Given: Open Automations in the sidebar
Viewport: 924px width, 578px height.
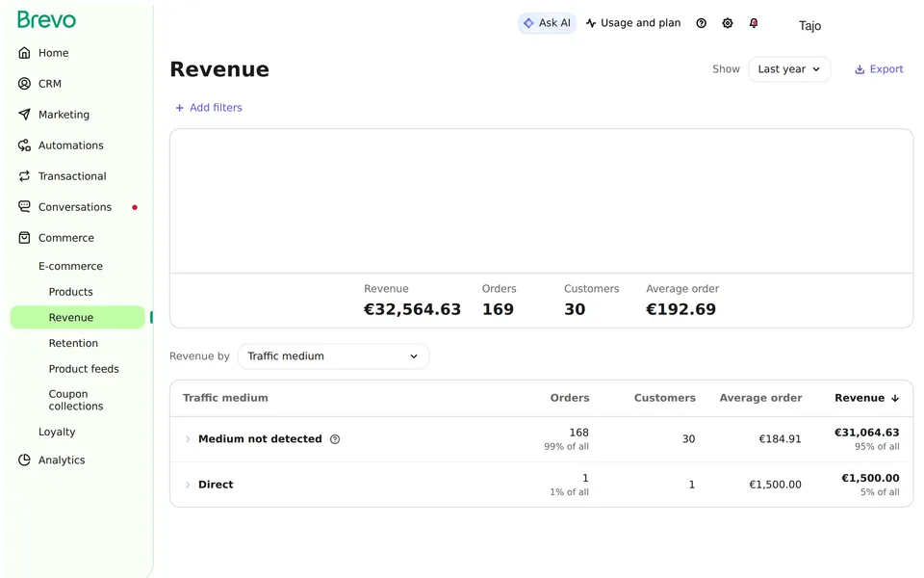Looking at the screenshot, I should [70, 145].
